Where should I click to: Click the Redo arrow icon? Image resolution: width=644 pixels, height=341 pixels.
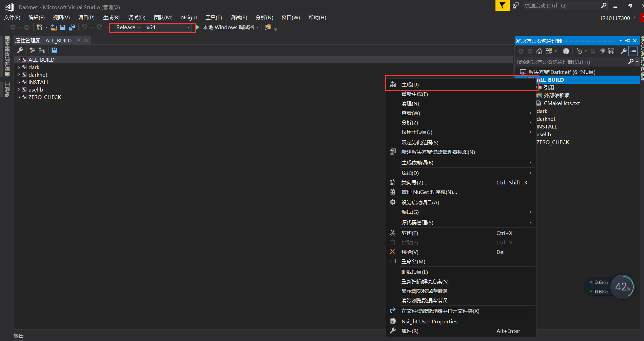pyautogui.click(x=99, y=27)
